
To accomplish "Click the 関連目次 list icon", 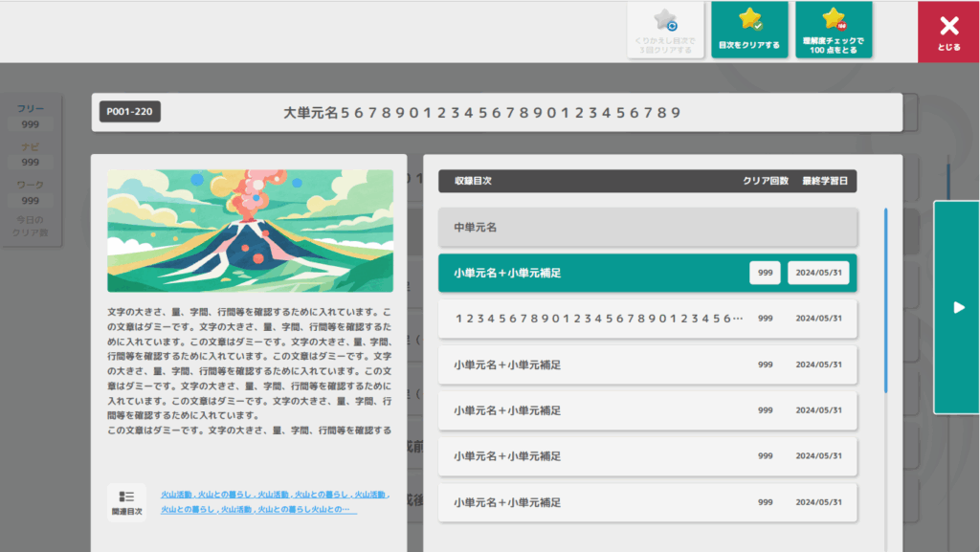I will click(126, 501).
